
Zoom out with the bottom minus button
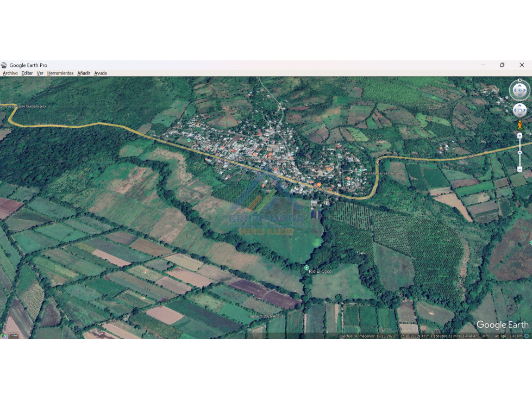pyautogui.click(x=520, y=169)
